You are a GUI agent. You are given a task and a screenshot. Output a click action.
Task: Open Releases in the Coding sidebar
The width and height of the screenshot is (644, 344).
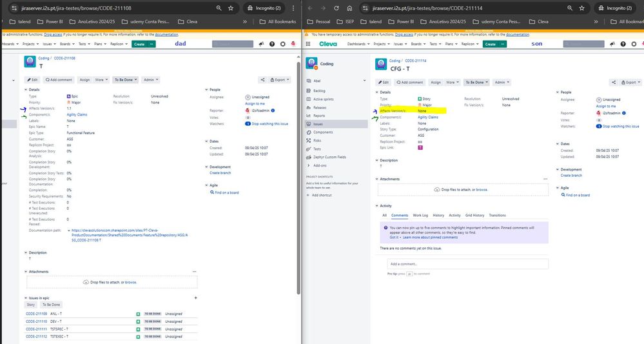(x=320, y=107)
